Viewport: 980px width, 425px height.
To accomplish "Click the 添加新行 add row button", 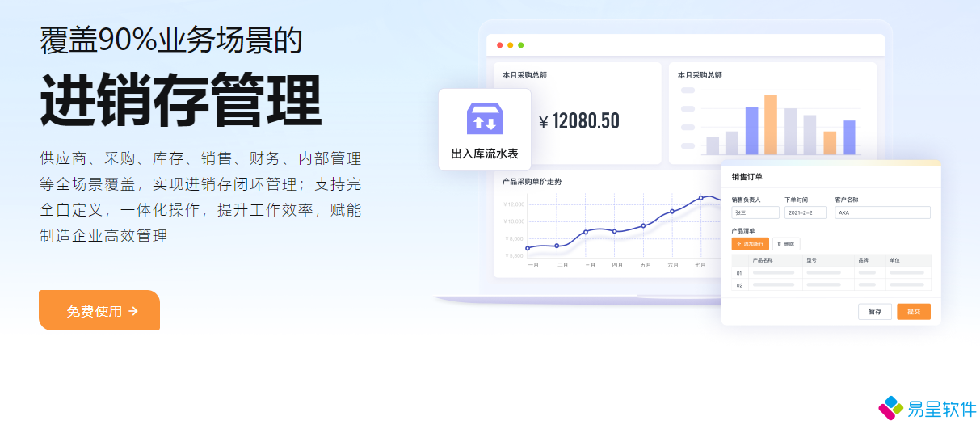I will (x=751, y=243).
